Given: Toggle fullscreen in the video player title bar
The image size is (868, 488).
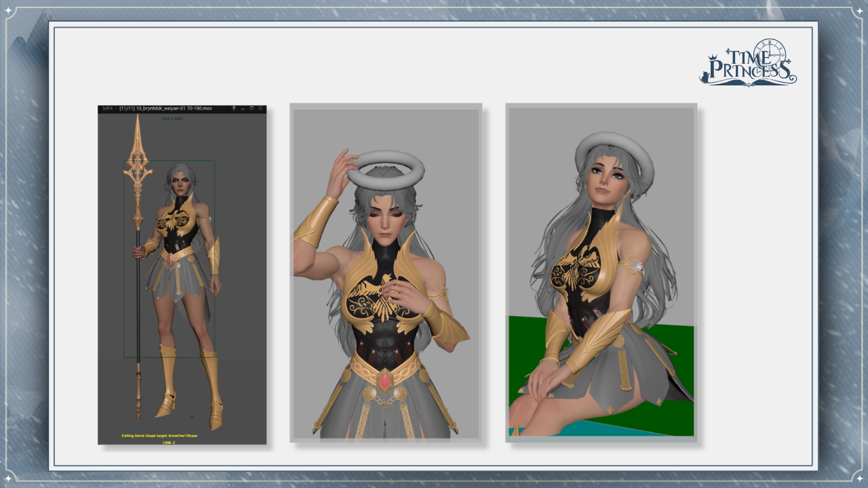Looking at the screenshot, I should (260, 108).
